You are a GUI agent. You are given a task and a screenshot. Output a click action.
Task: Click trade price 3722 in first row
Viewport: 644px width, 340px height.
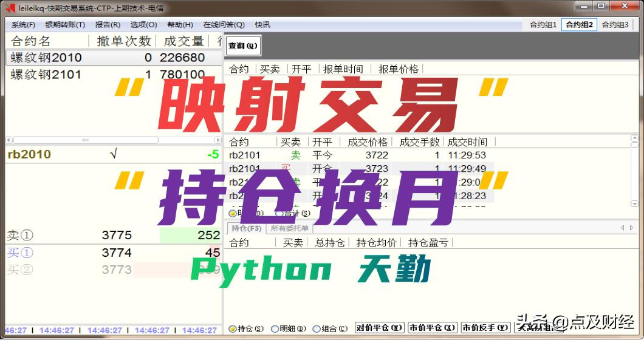tap(377, 155)
